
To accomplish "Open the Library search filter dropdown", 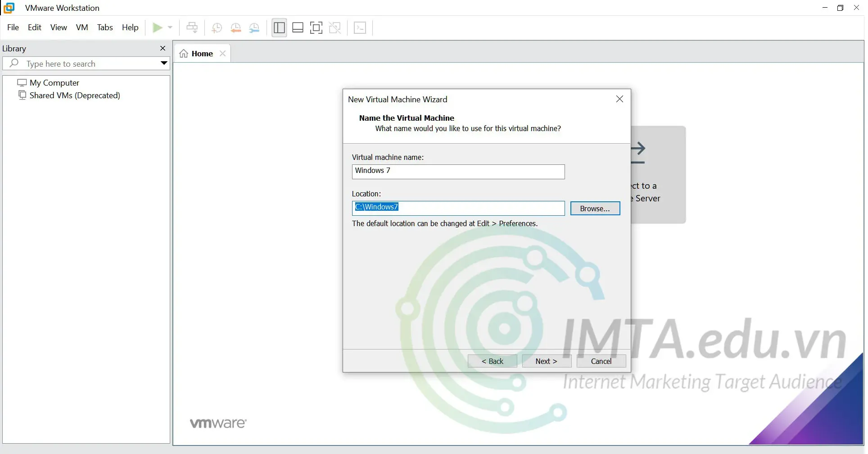I will click(x=164, y=64).
